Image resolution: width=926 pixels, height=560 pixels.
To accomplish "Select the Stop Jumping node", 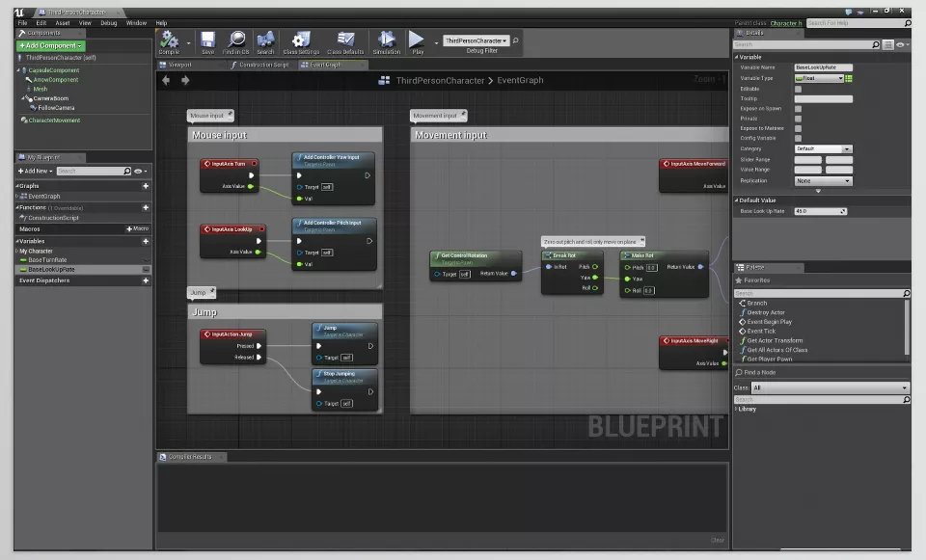I will coord(345,389).
